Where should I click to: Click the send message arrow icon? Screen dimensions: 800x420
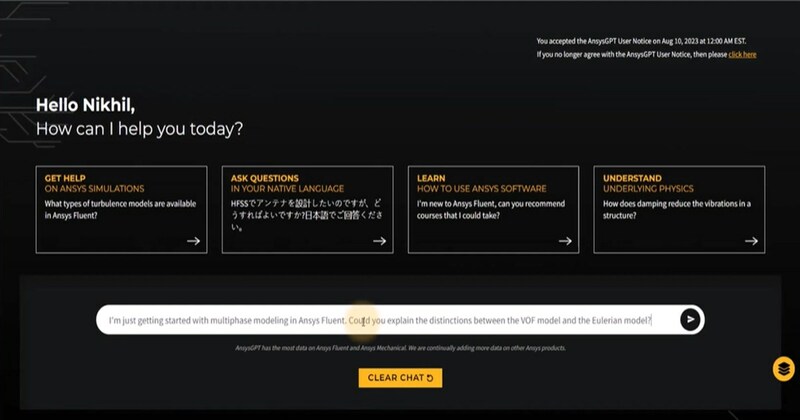[x=690, y=319]
